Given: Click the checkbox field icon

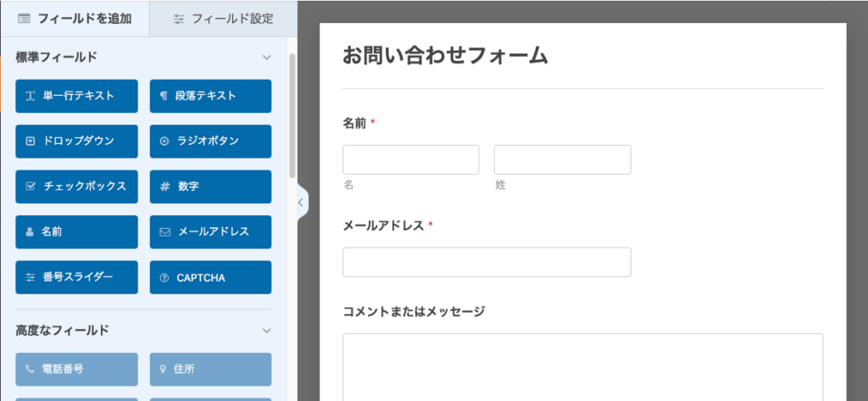Looking at the screenshot, I should point(31,187).
